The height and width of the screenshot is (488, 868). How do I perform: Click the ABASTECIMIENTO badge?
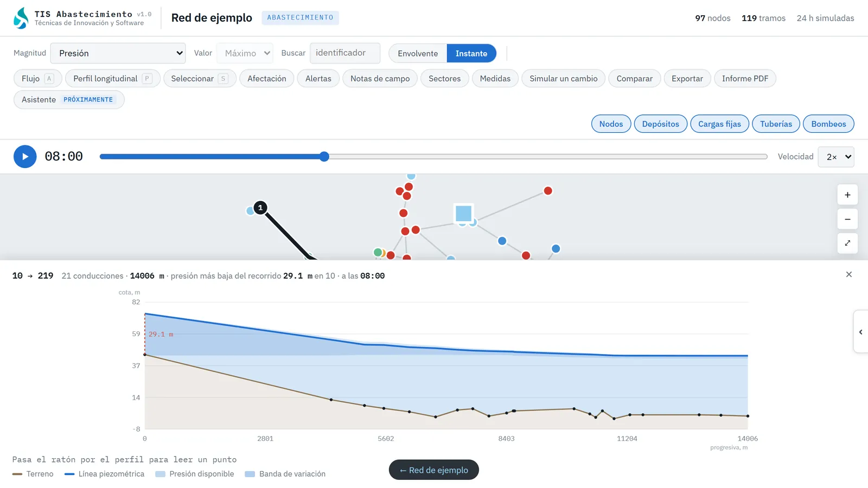[301, 17]
